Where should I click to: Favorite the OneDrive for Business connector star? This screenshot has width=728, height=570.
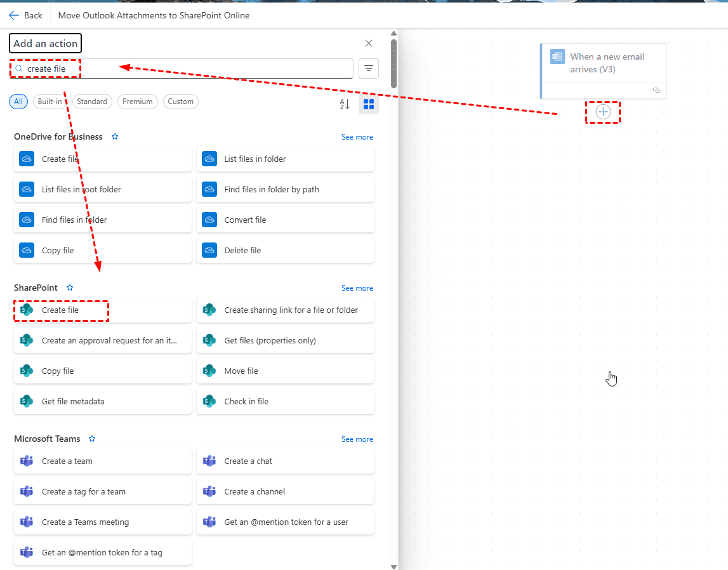114,136
